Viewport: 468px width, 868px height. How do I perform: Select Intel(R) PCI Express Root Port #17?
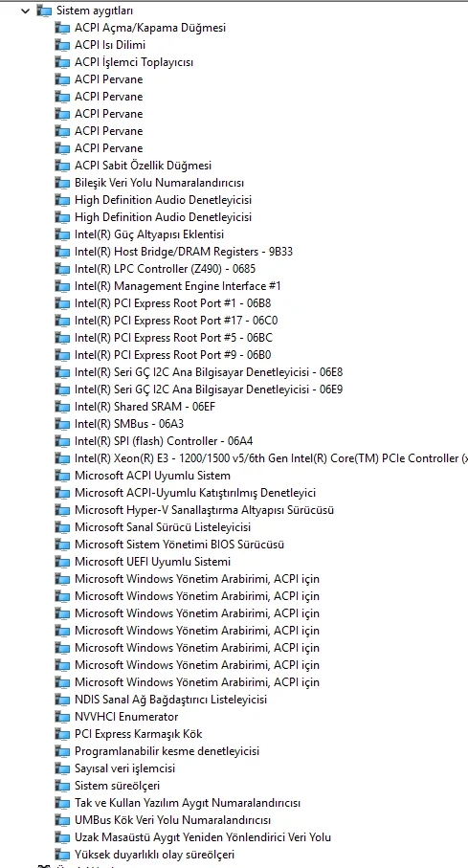172,321
